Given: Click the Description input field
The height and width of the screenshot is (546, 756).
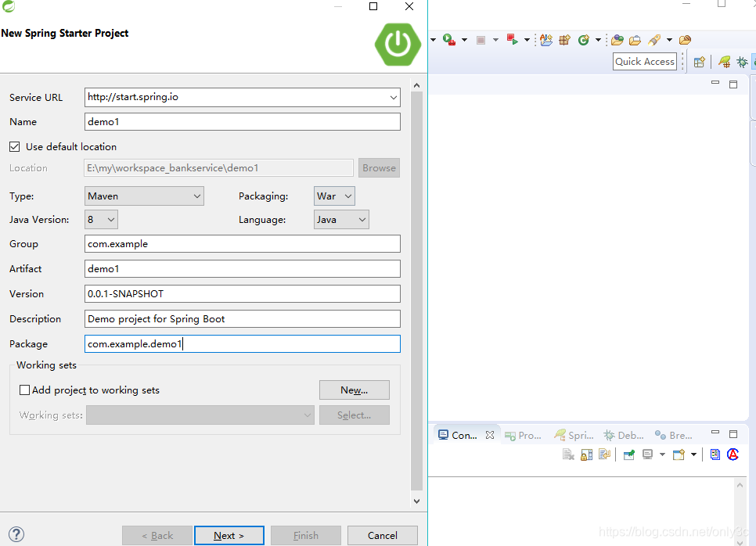Looking at the screenshot, I should point(243,318).
